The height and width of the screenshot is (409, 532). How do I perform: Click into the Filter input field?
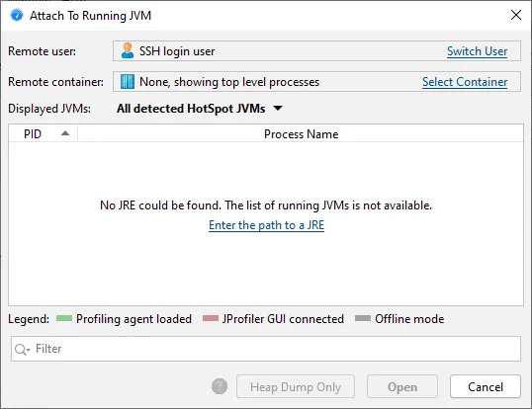coord(266,349)
